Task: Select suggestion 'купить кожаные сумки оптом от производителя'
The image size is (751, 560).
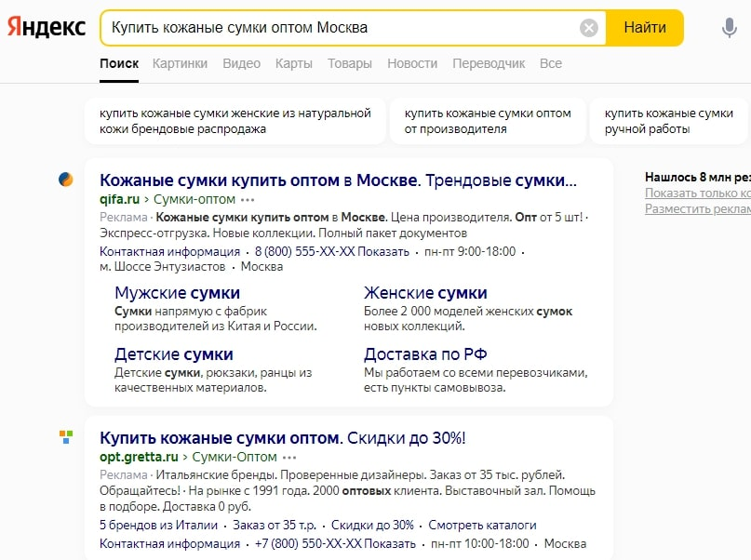Action: tap(488, 121)
